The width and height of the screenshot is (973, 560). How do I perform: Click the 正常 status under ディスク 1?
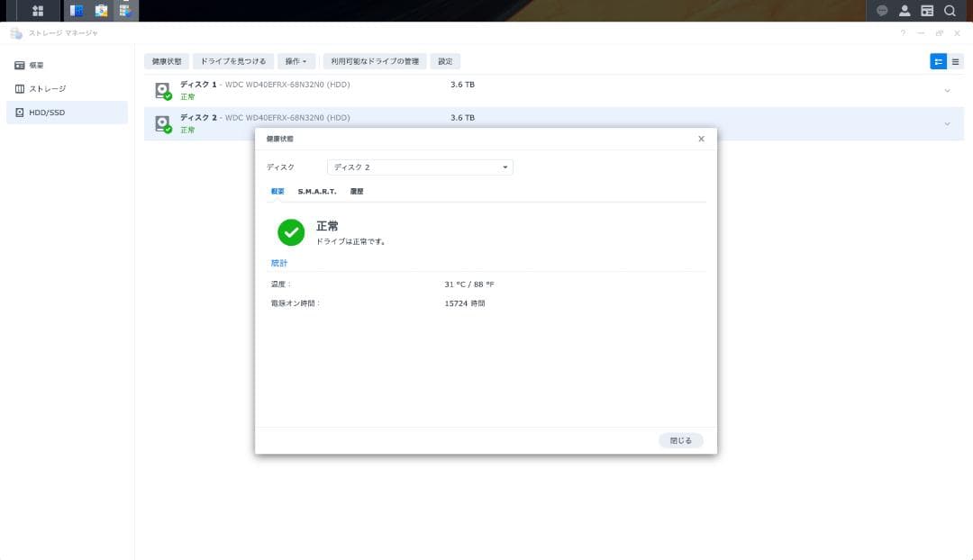[x=187, y=96]
